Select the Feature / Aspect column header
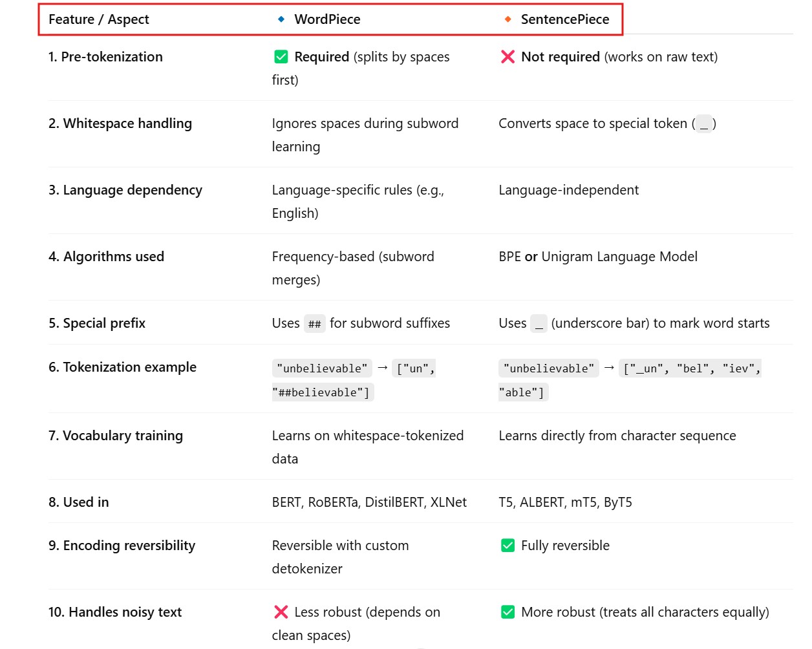Viewport: 812px width, 649px height. pos(99,19)
